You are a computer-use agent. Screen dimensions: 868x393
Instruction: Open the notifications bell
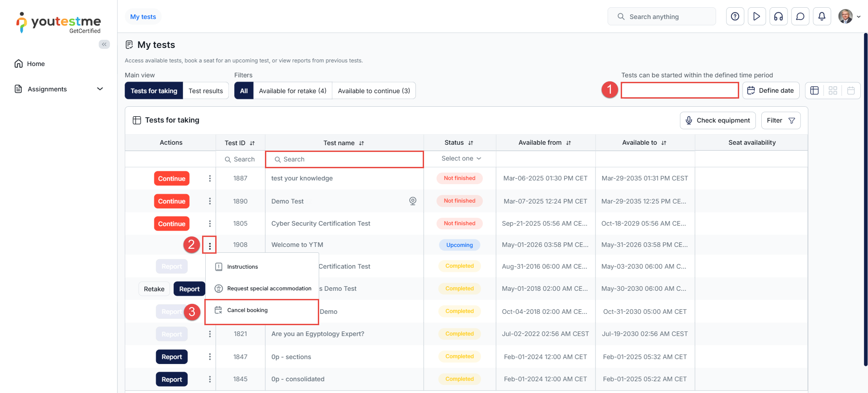click(822, 17)
